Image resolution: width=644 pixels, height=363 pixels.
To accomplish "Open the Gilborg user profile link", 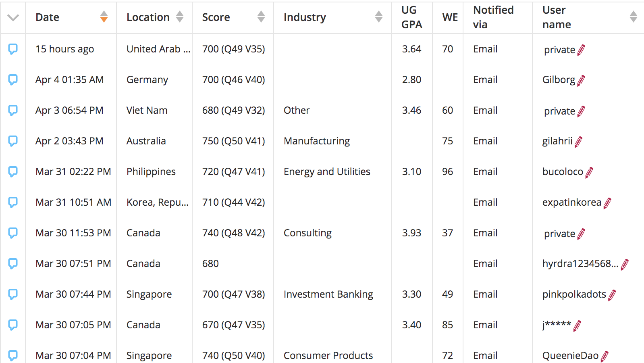I will 559,80.
